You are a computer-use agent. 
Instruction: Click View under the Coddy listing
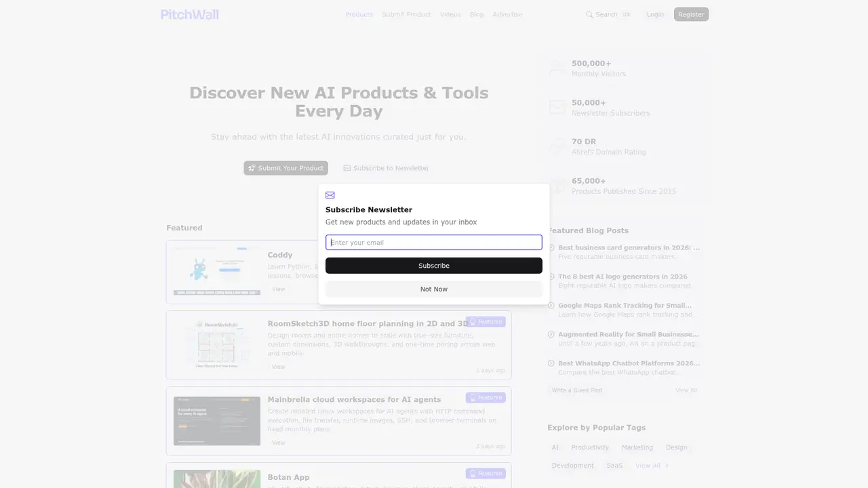pyautogui.click(x=278, y=289)
